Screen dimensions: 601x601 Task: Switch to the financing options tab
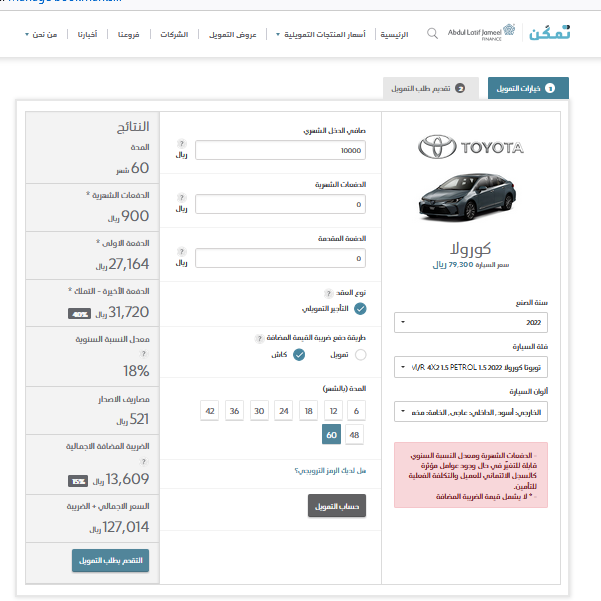point(528,88)
